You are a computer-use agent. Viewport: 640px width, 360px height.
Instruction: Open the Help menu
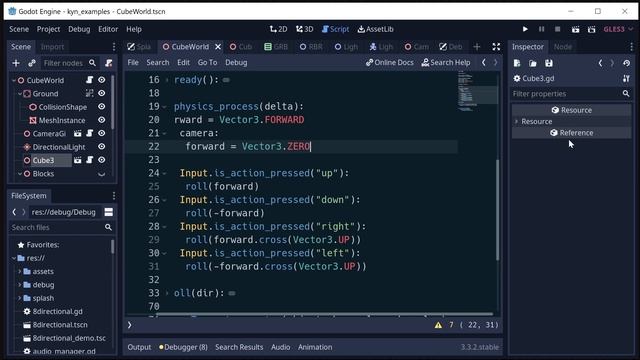tap(133, 29)
